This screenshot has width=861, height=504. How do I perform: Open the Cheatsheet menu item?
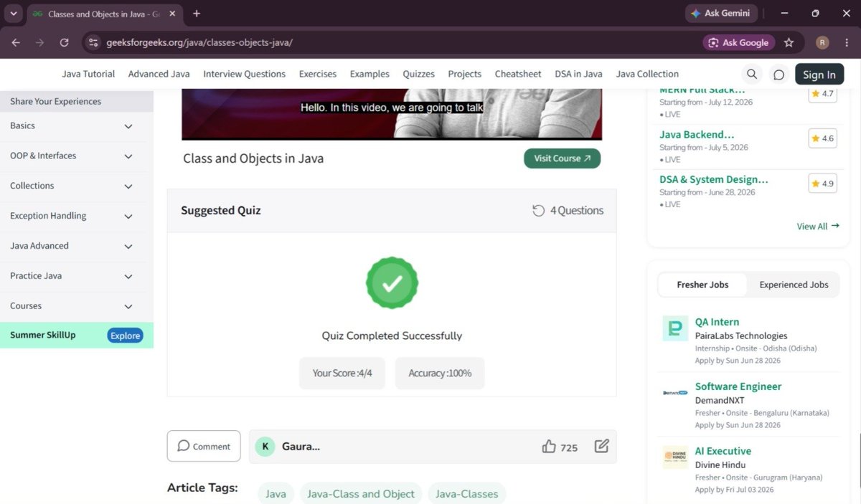click(x=518, y=74)
